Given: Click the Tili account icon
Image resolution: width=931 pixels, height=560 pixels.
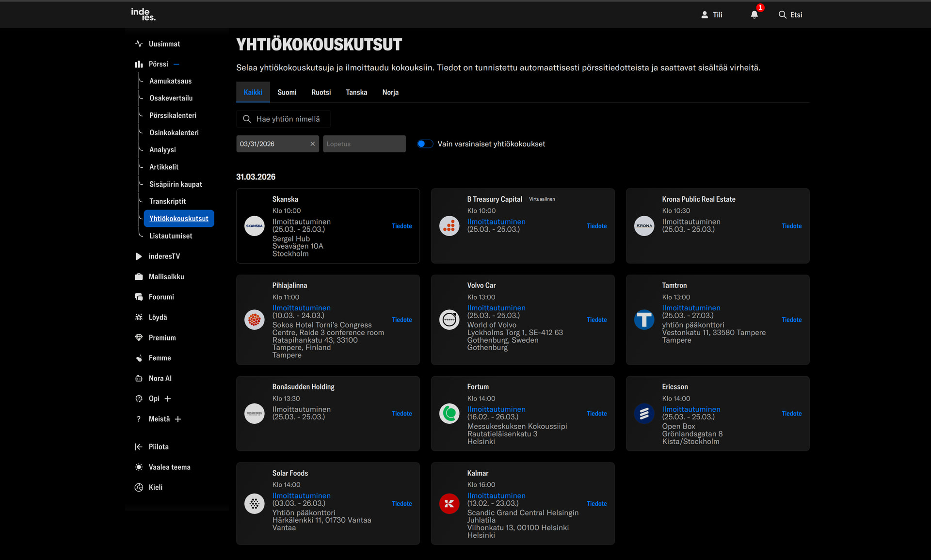Looking at the screenshot, I should point(705,15).
